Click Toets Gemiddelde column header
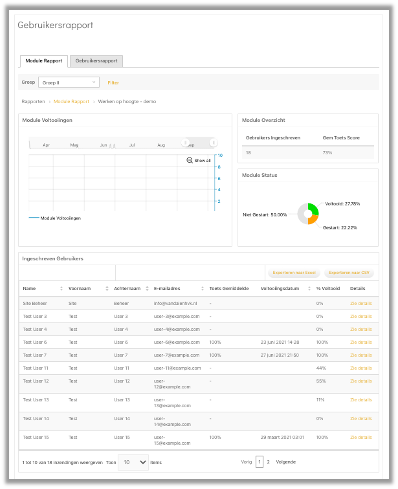This screenshot has width=398, height=489. click(x=229, y=288)
